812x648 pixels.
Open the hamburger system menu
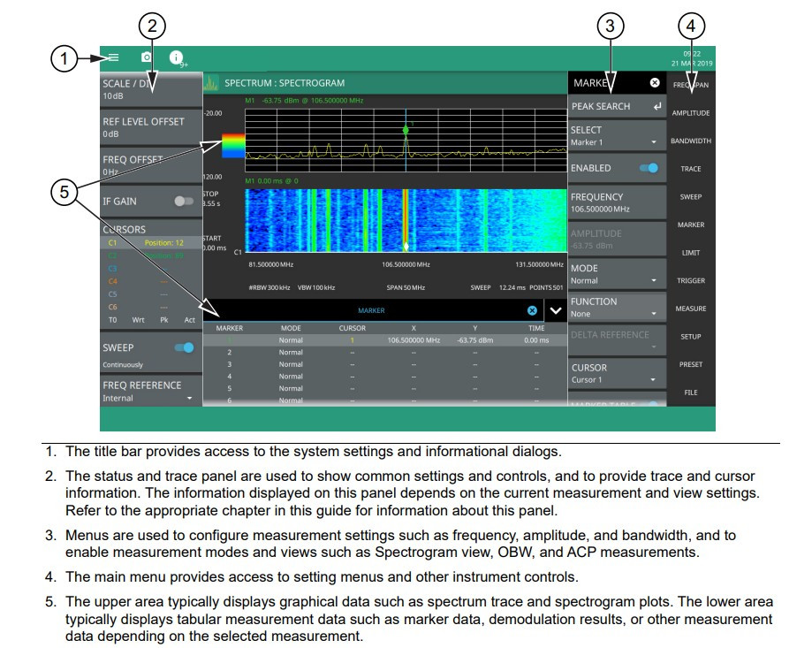[113, 57]
